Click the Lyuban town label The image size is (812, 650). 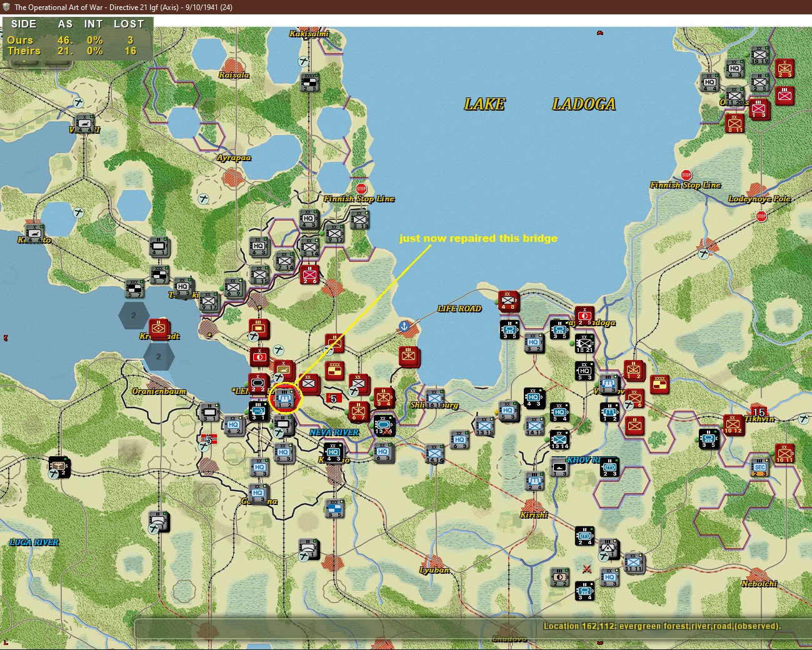[434, 569]
